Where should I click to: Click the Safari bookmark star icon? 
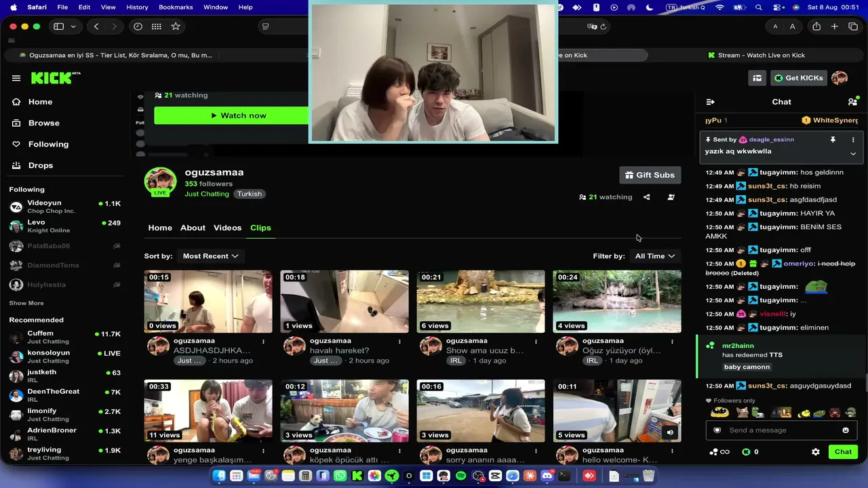tap(176, 26)
